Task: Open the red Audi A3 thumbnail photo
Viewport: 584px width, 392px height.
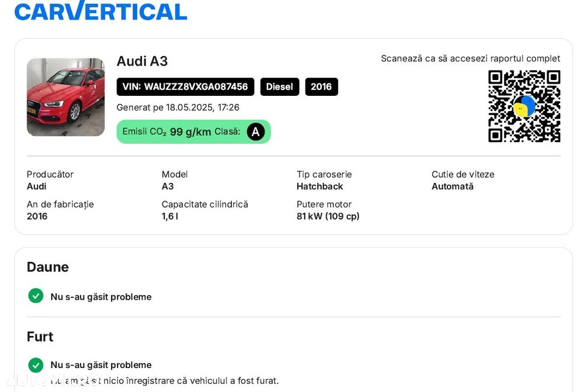Action: click(65, 97)
